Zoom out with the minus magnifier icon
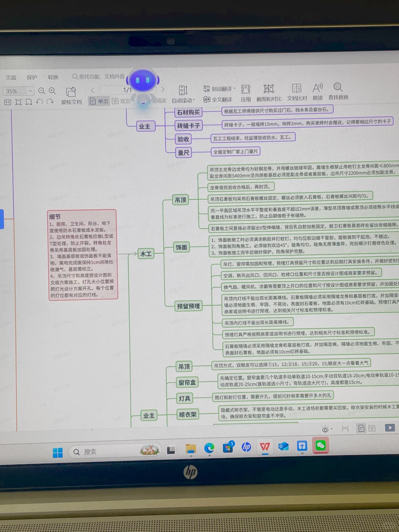 42,91
